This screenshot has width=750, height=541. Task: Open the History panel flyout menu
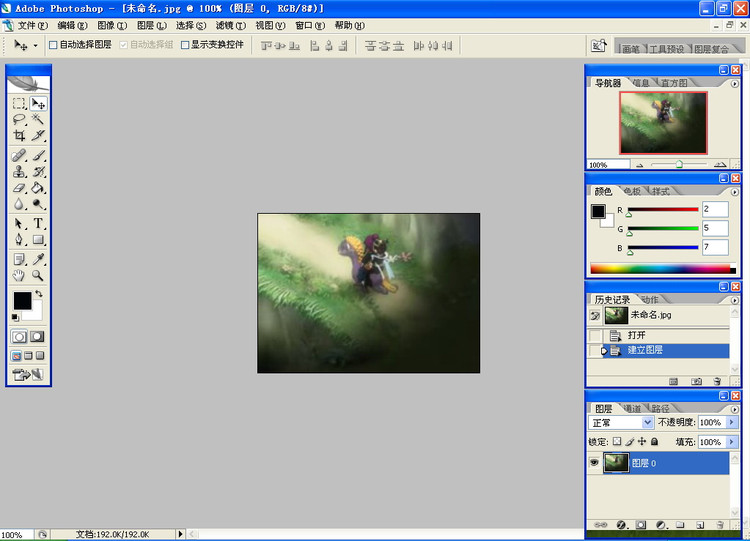(735, 300)
